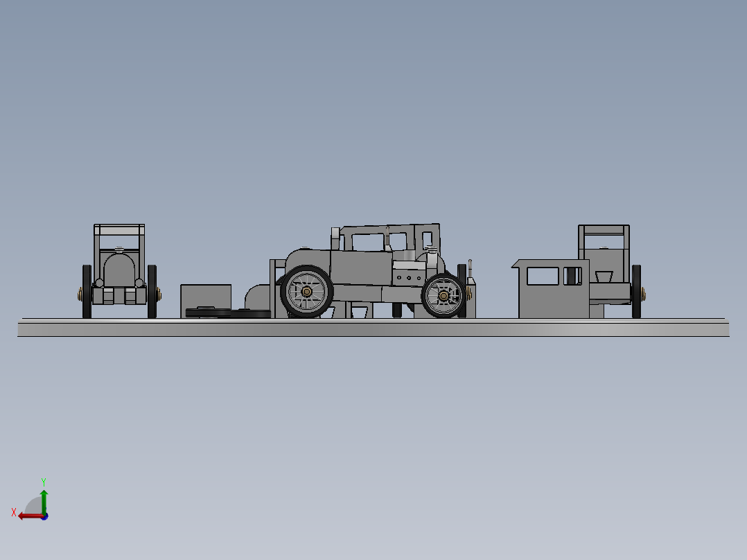
Task: Click the X axis label
Action: click(x=14, y=511)
